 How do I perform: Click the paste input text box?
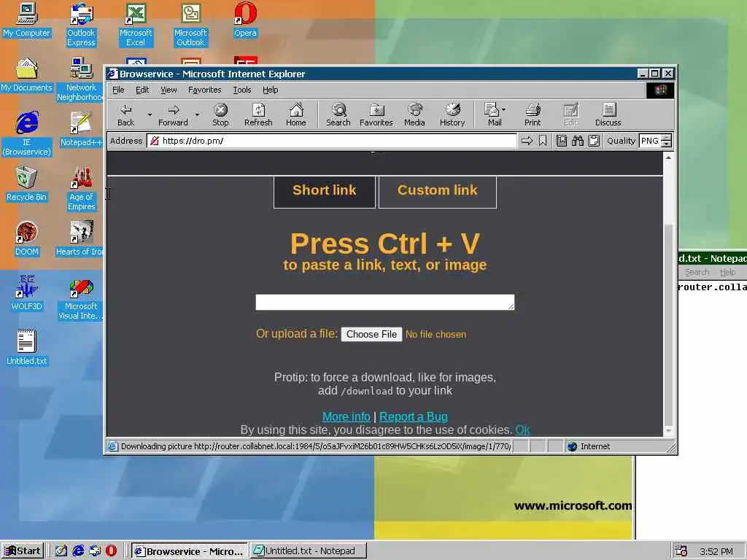[x=385, y=302]
